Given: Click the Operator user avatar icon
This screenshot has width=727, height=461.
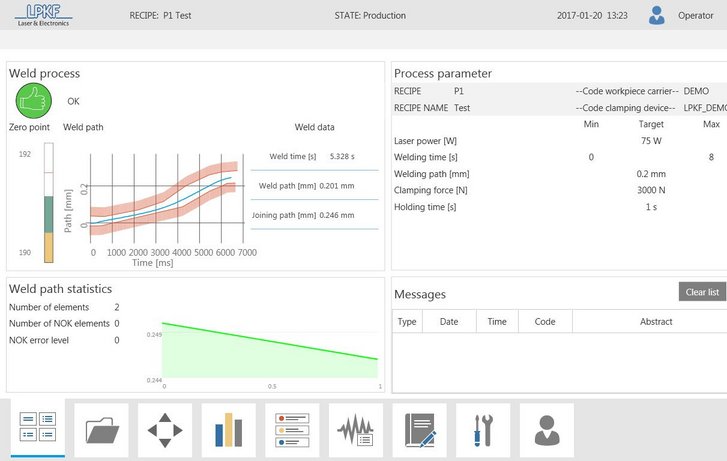Looking at the screenshot, I should [x=657, y=15].
